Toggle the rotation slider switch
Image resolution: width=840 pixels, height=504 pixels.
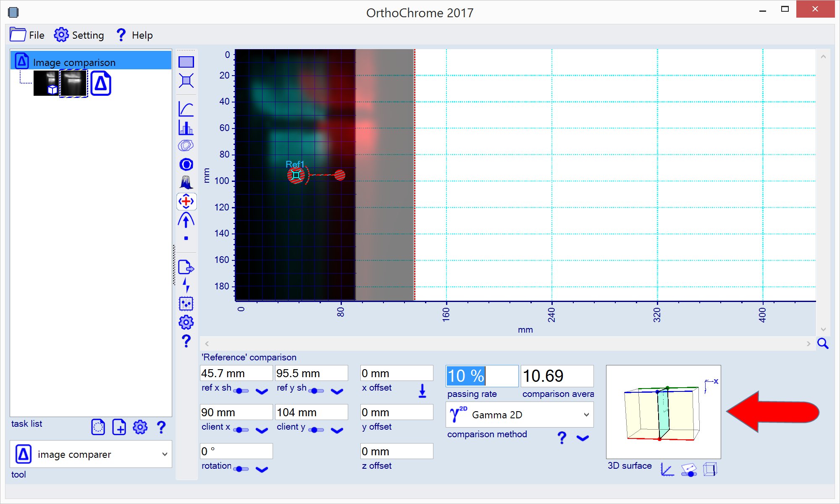point(241,469)
